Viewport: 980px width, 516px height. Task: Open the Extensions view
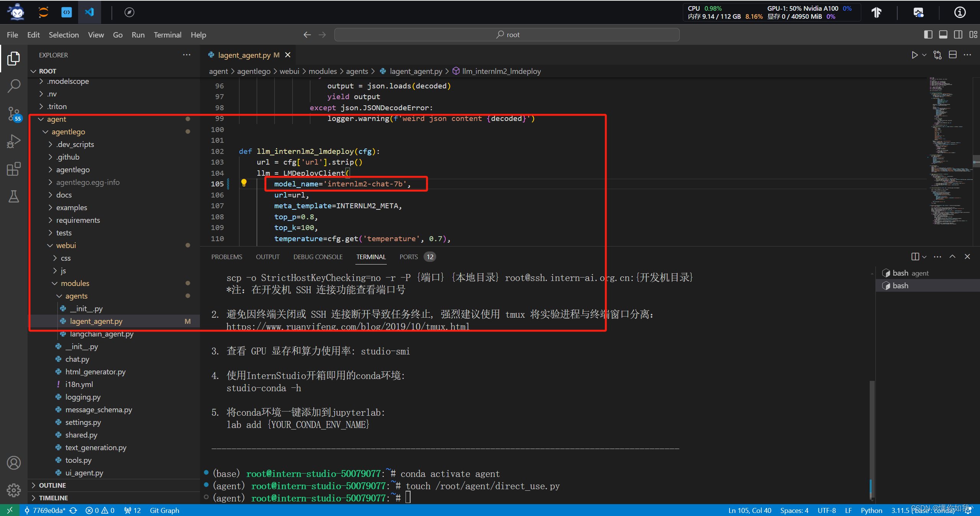(14, 169)
